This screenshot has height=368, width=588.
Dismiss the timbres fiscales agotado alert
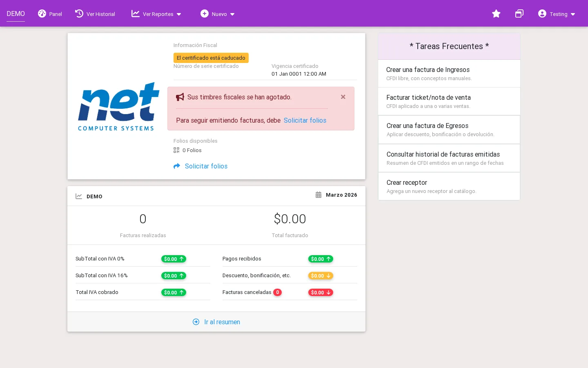click(343, 97)
